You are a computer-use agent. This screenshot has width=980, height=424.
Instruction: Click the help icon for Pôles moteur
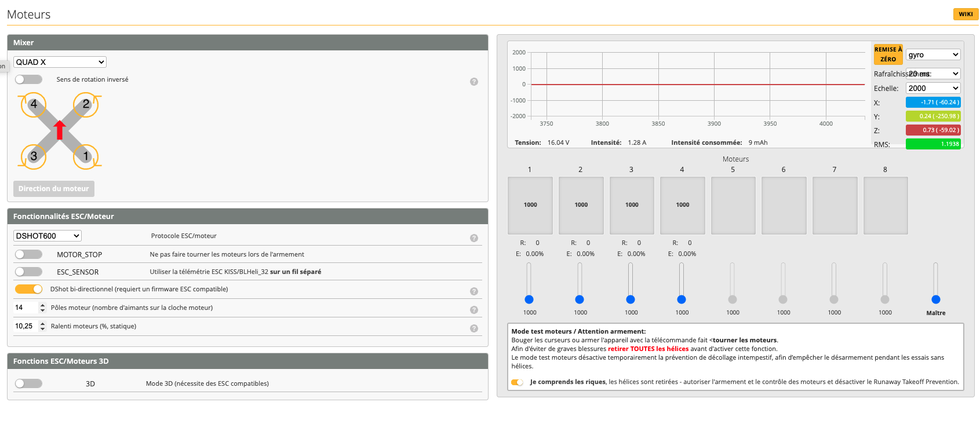[473, 310]
